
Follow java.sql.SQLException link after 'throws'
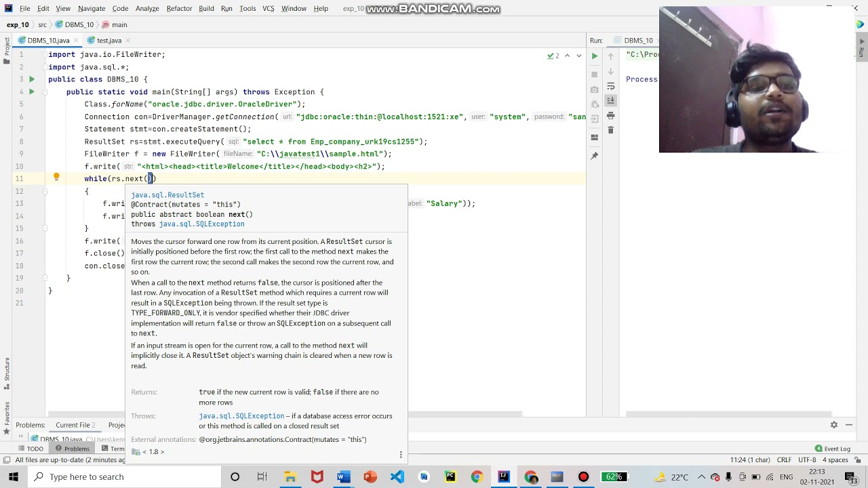click(201, 224)
